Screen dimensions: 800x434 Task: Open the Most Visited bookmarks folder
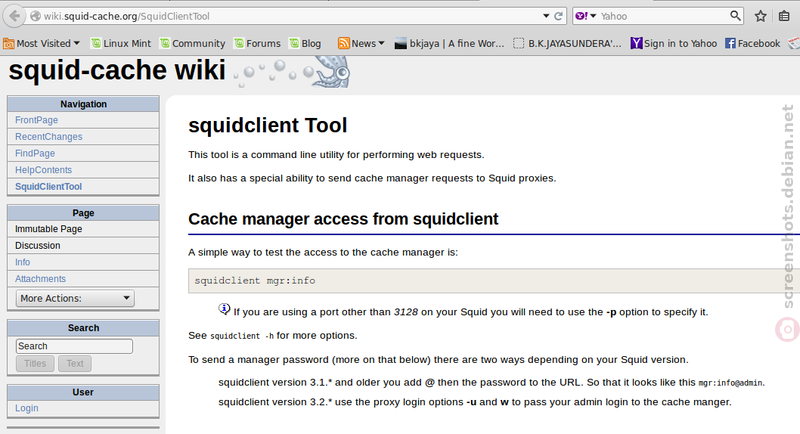(42, 43)
